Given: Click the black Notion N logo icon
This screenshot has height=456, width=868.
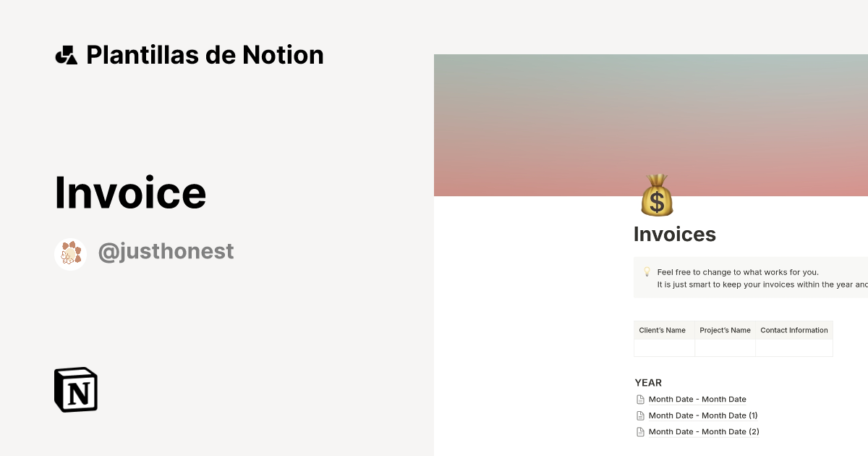Looking at the screenshot, I should (x=75, y=389).
